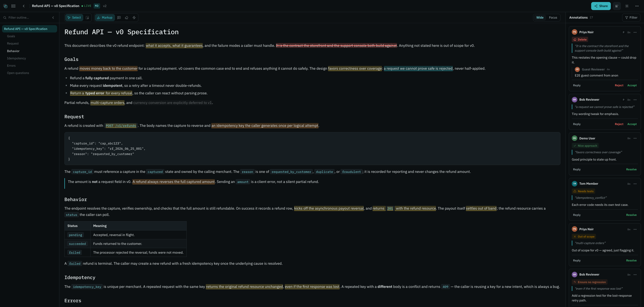Click the Out of scope tag
Image resolution: width=644 pixels, height=307 pixels.
pos(584,237)
